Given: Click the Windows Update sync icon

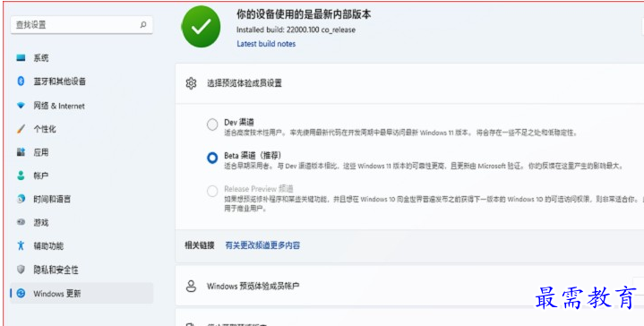Looking at the screenshot, I should click(21, 293).
